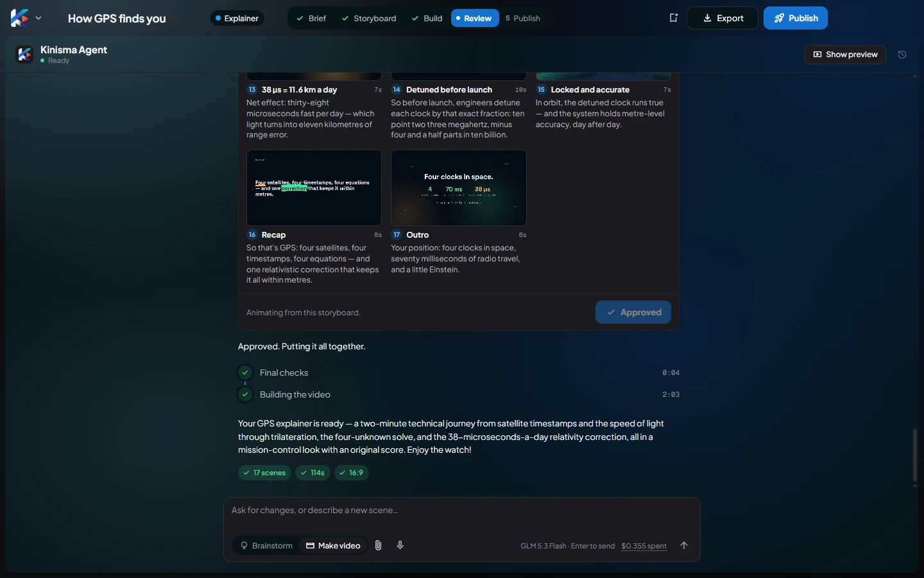The image size is (924, 578).
Task: Open the Outro scene thumbnail
Action: point(459,188)
